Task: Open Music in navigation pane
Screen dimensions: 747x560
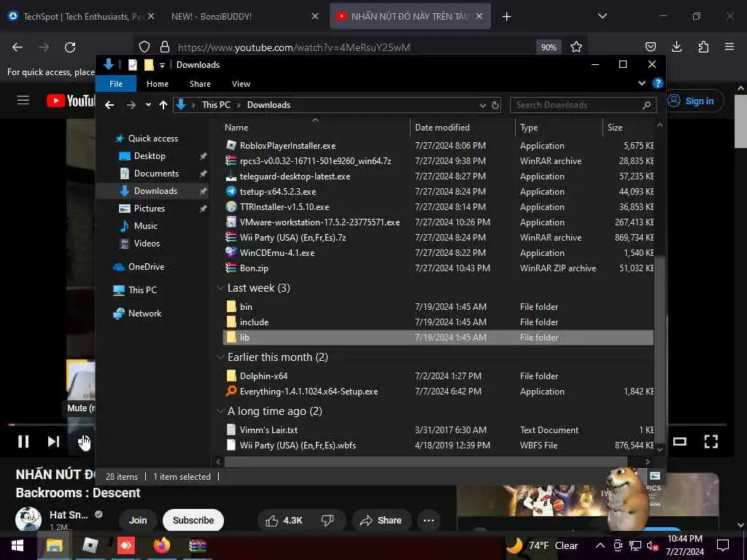Action: [145, 226]
